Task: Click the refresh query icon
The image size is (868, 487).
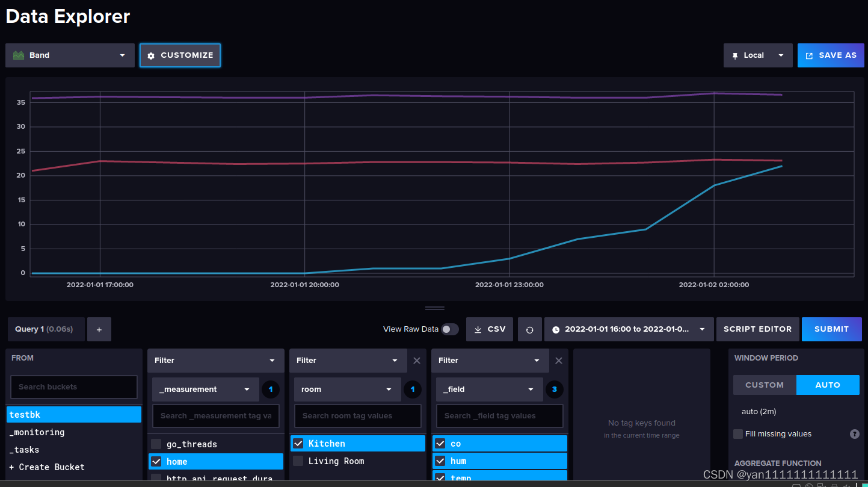Action: [530, 329]
